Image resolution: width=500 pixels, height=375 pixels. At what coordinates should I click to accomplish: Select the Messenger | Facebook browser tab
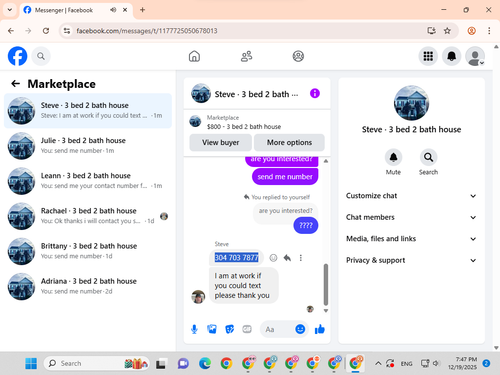coord(76,10)
